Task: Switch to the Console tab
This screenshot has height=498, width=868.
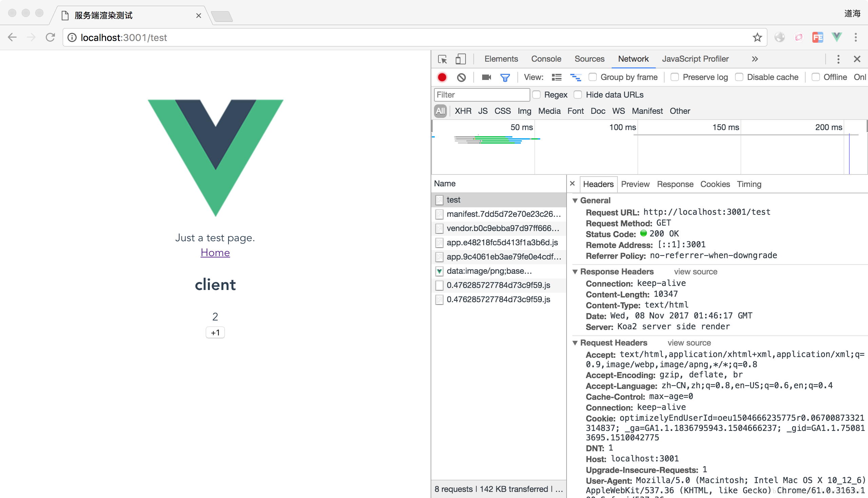Action: click(x=546, y=59)
